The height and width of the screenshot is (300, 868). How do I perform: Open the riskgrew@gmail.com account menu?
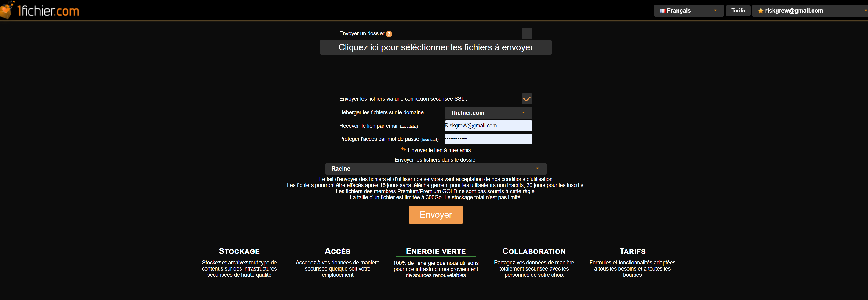pos(810,11)
